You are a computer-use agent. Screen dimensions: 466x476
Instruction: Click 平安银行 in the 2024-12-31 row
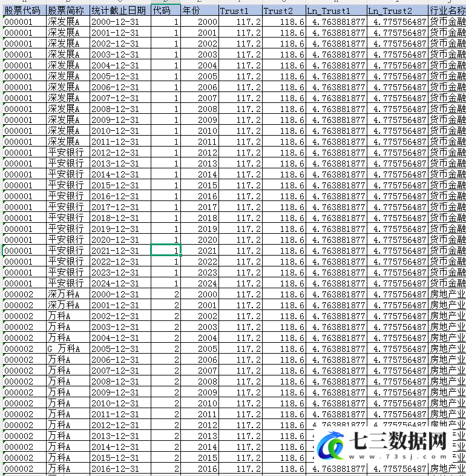68,283
